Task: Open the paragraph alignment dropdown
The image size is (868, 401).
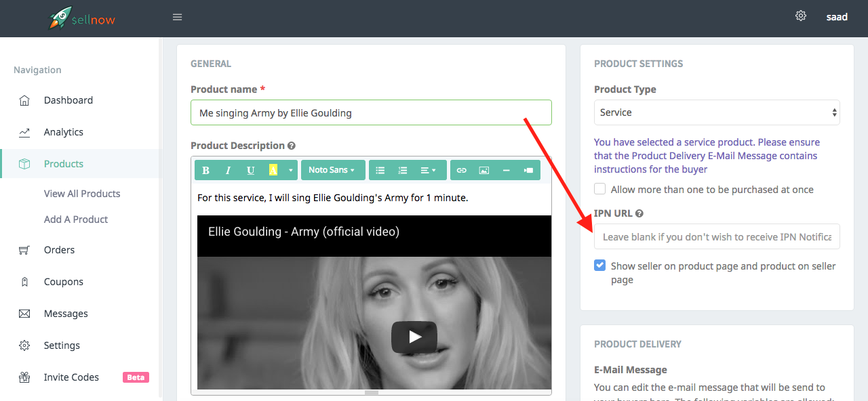Action: point(430,170)
